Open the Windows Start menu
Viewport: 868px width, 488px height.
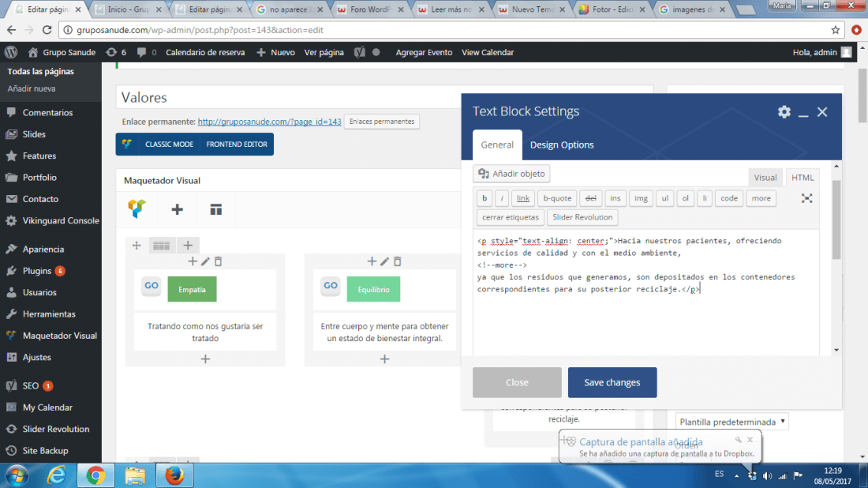coord(16,476)
